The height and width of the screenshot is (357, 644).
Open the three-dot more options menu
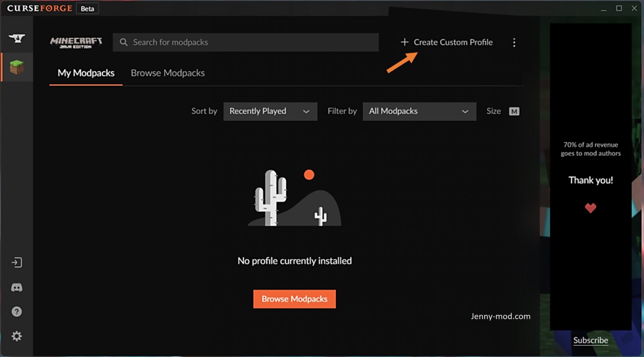click(514, 42)
